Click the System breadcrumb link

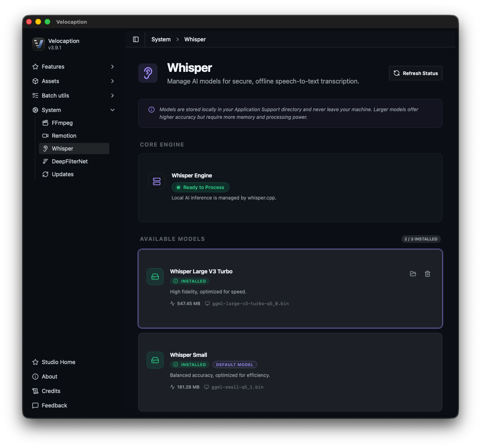[161, 39]
